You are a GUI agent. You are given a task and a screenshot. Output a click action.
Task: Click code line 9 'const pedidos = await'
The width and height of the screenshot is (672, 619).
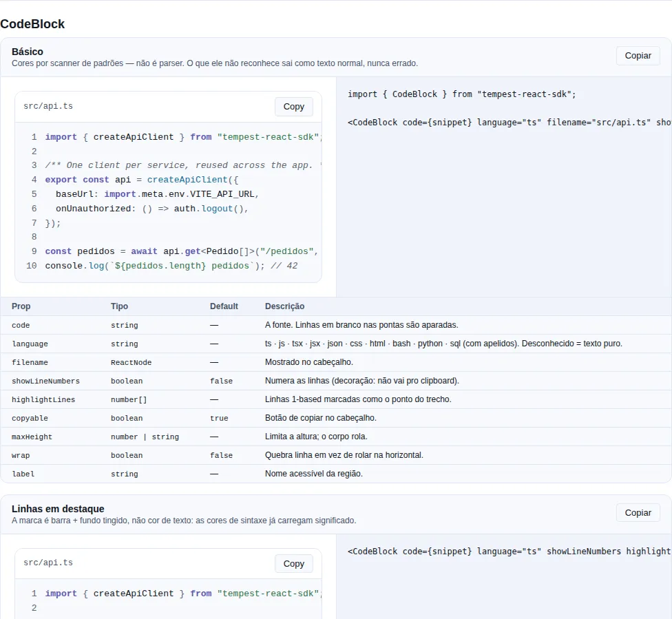point(182,251)
